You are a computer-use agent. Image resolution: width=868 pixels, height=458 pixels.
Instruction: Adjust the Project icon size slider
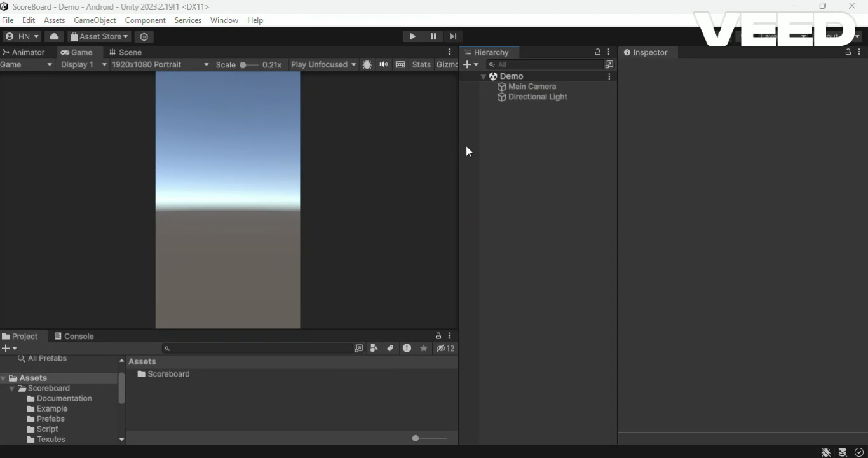click(430, 438)
